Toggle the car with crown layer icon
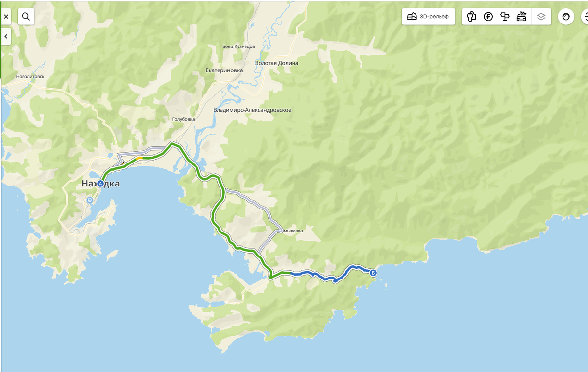Image resolution: width=588 pixels, height=372 pixels. point(521,17)
